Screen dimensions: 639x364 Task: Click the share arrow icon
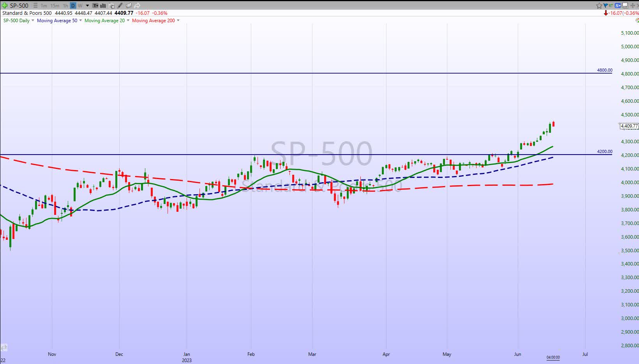[137, 5]
